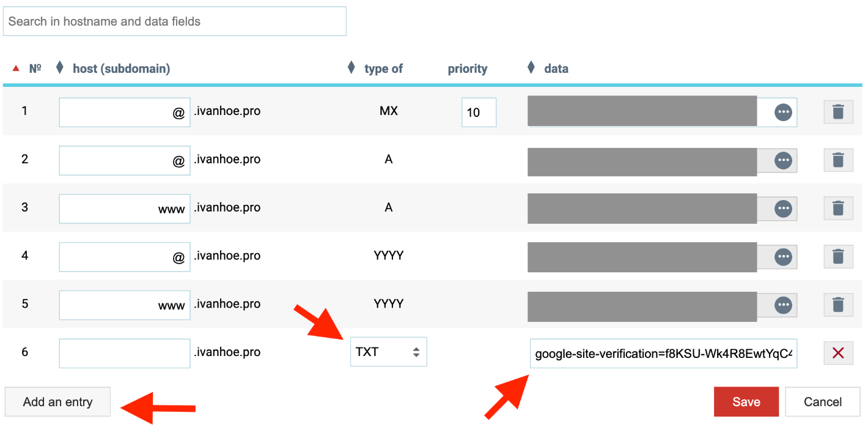Delete the MX record in row 1

[x=838, y=112]
